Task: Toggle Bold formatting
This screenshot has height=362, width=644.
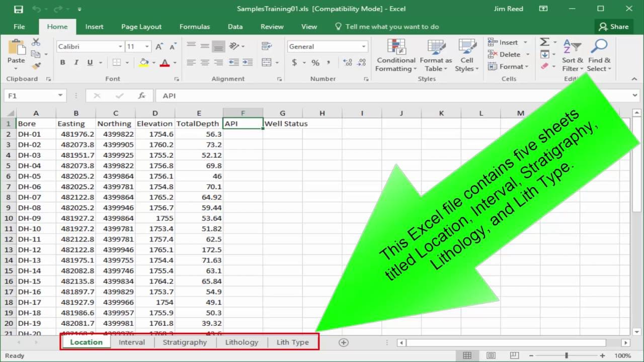Action: [62, 62]
